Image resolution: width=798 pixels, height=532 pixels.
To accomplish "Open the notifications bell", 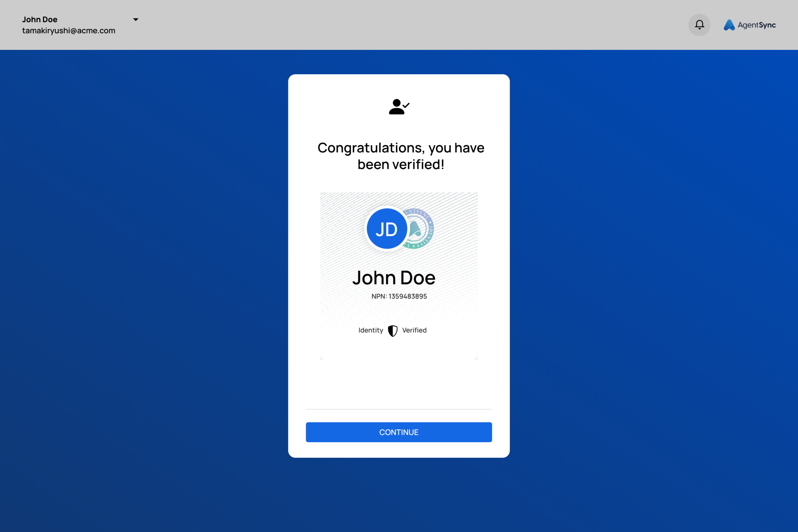I will point(699,25).
